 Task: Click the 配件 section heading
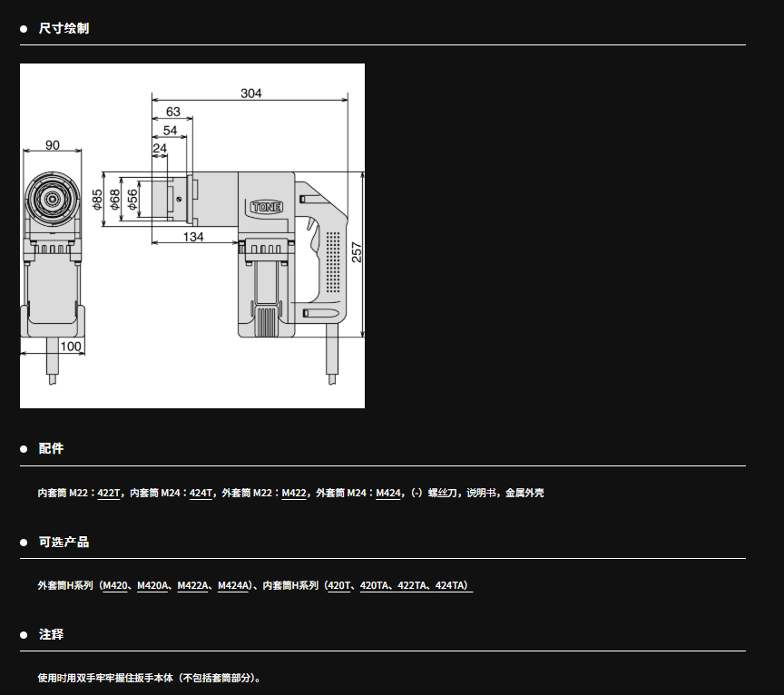[x=51, y=449]
